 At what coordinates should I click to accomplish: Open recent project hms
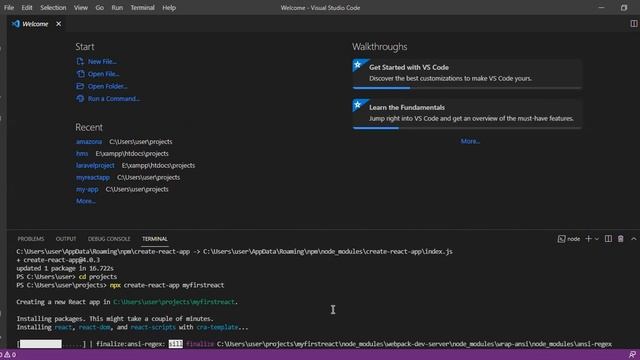point(82,153)
